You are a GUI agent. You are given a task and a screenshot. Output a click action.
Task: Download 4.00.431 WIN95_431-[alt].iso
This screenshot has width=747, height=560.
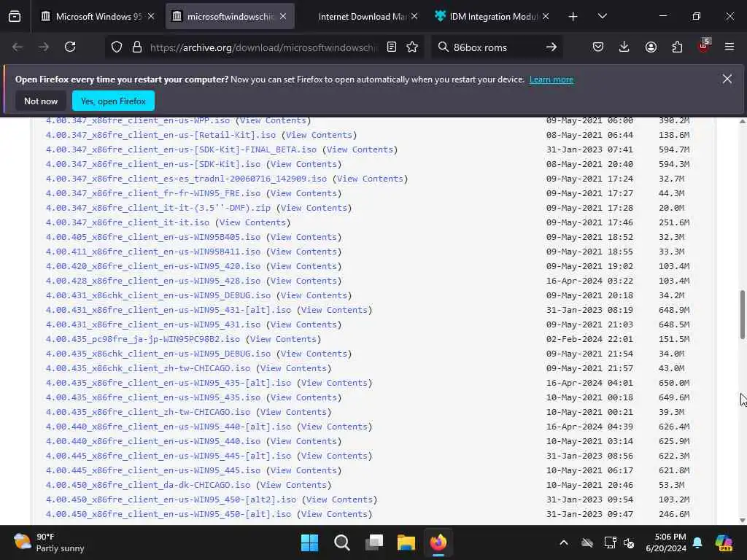[x=169, y=310]
